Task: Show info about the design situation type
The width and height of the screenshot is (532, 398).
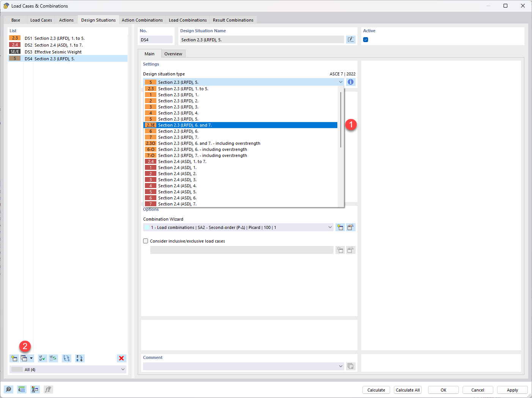Action: 351,82
